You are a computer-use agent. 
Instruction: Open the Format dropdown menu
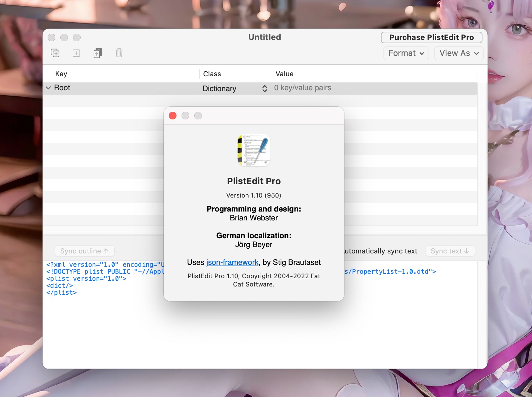click(406, 53)
